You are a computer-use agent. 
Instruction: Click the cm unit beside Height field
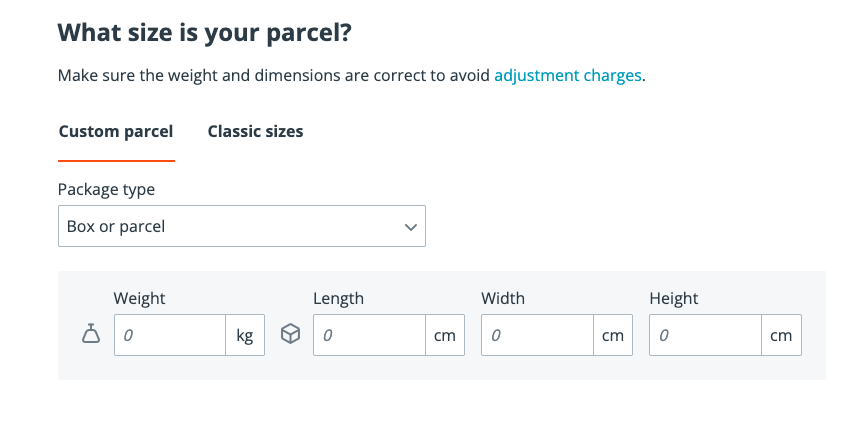tap(781, 336)
